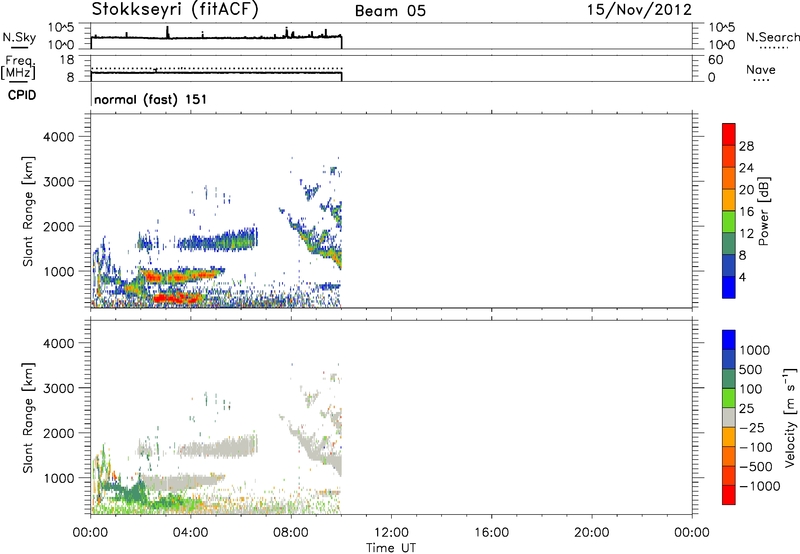Click the '-1000' value on the Velocity scale

click(759, 486)
